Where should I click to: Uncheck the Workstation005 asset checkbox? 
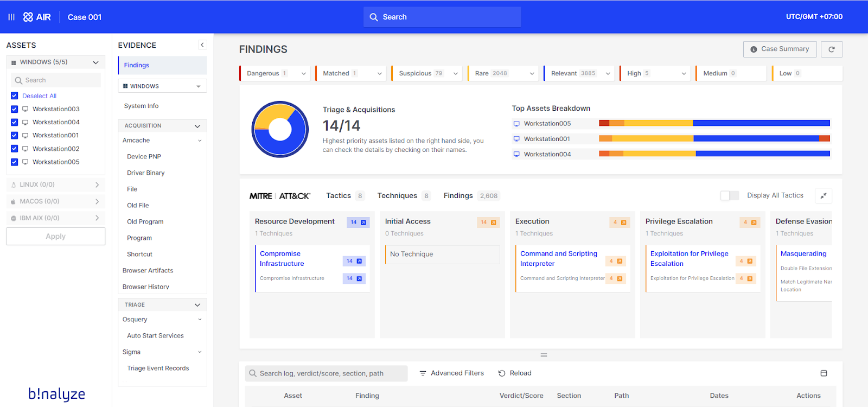point(15,162)
